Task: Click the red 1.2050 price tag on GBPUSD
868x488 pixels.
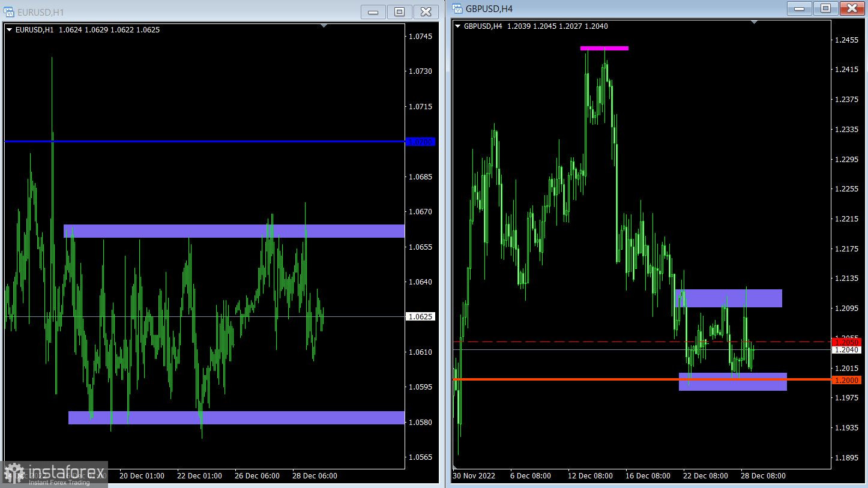Action: 846,342
